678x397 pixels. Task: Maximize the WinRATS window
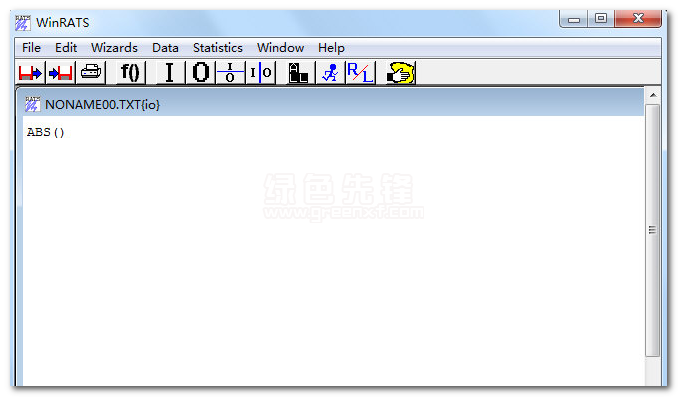(x=601, y=19)
